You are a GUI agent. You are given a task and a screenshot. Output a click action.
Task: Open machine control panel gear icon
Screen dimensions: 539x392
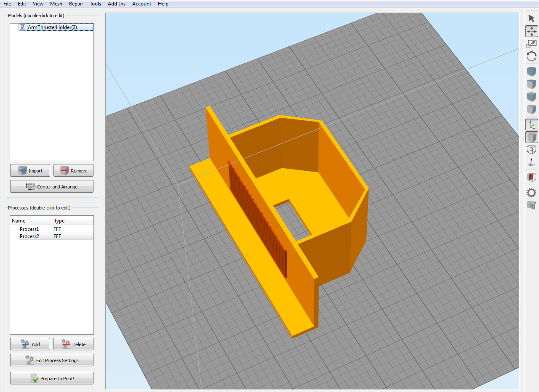click(x=531, y=193)
